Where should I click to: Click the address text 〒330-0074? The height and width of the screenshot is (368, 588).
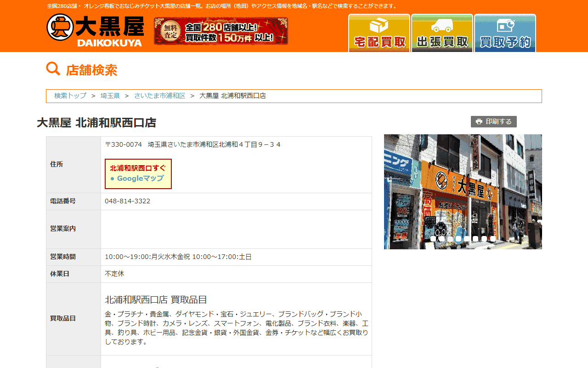point(124,144)
